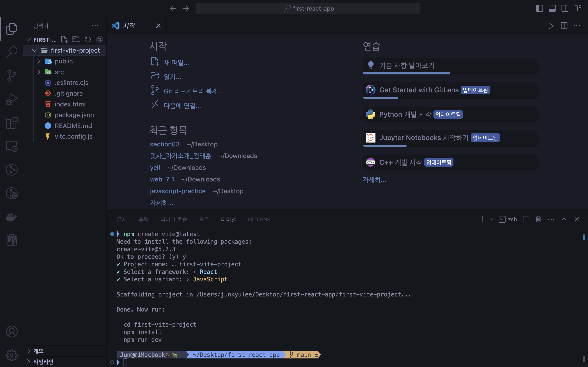Screen dimensions: 588x367
Task: Click the first-react-app command center search box
Action: (x=308, y=9)
